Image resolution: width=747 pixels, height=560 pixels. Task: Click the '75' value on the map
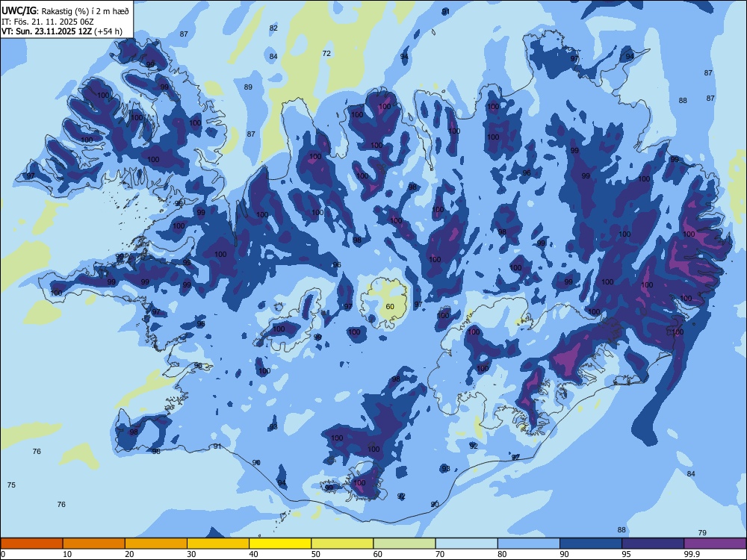pos(11,485)
